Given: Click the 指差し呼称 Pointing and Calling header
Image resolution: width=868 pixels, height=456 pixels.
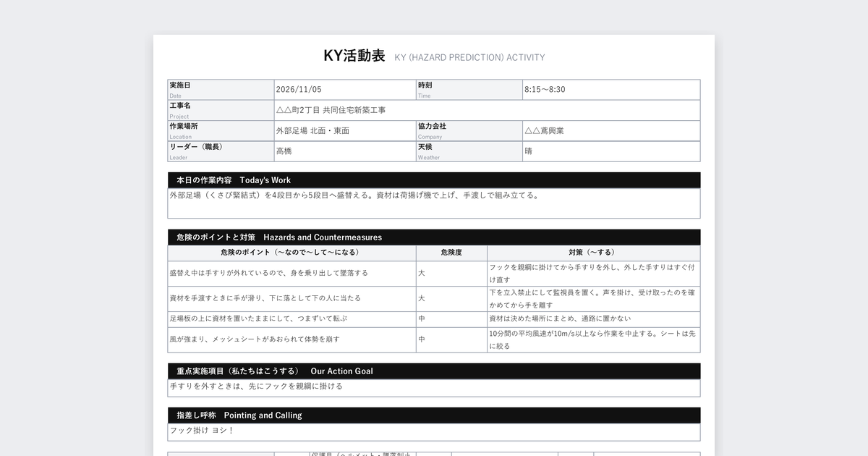Looking at the screenshot, I should pyautogui.click(x=434, y=415).
